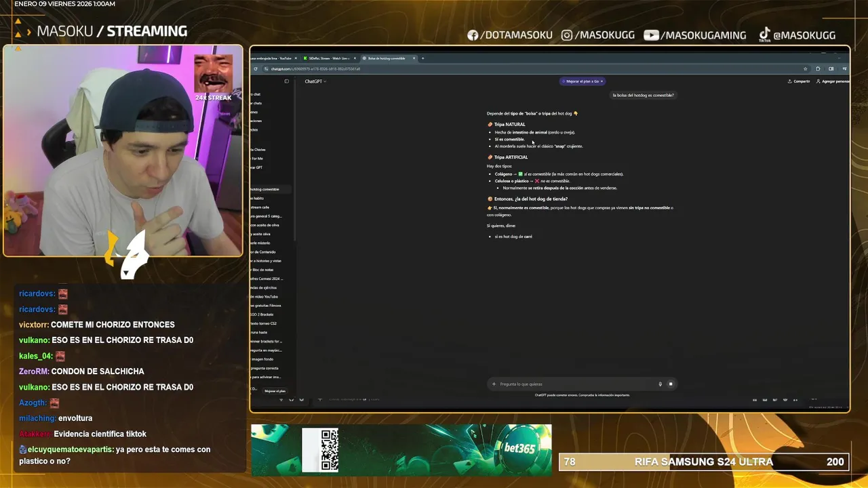Screen dimensions: 868x488
Task: Click the plus attach icon in prompt box
Action: (x=494, y=384)
